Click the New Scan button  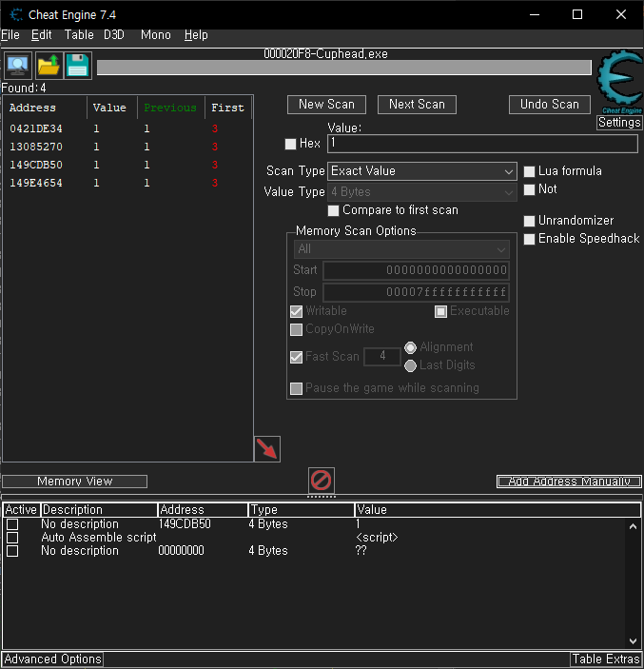tap(326, 105)
